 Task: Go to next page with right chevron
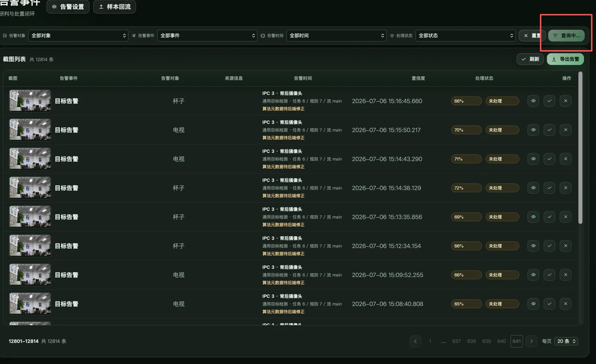click(532, 341)
